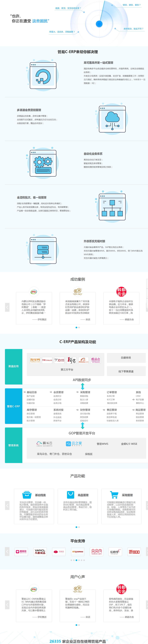Click the 天猫 Tmall platform logo
148x644 pixels.
(47, 360)
